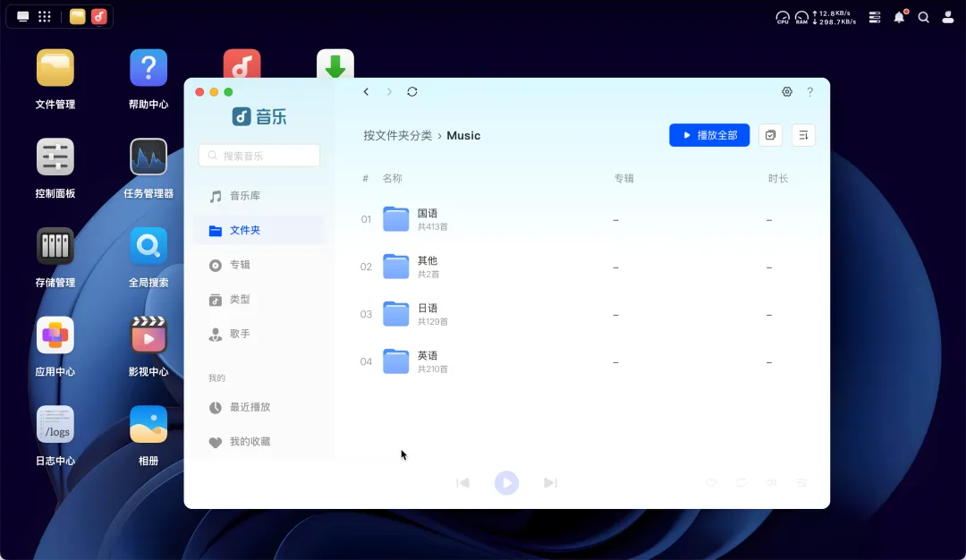This screenshot has height=560, width=966.
Task: Open the 相册 desktop app
Action: pos(148,425)
